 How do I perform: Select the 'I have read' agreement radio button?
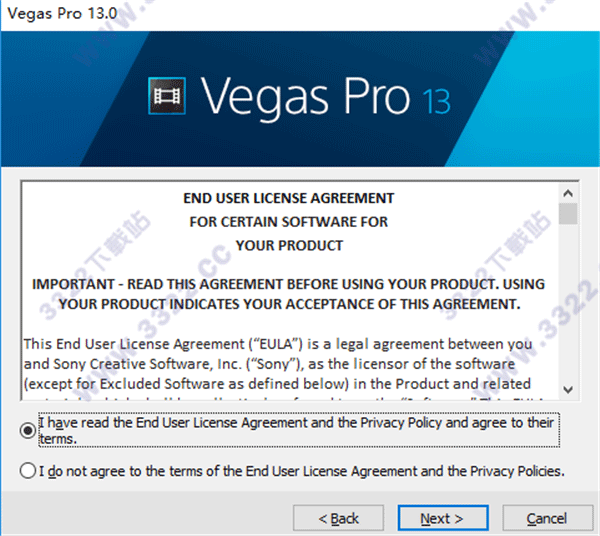28,430
